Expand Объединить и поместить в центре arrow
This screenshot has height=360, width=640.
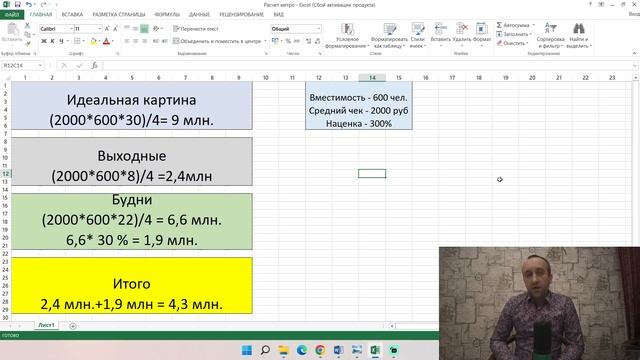pyautogui.click(x=265, y=41)
